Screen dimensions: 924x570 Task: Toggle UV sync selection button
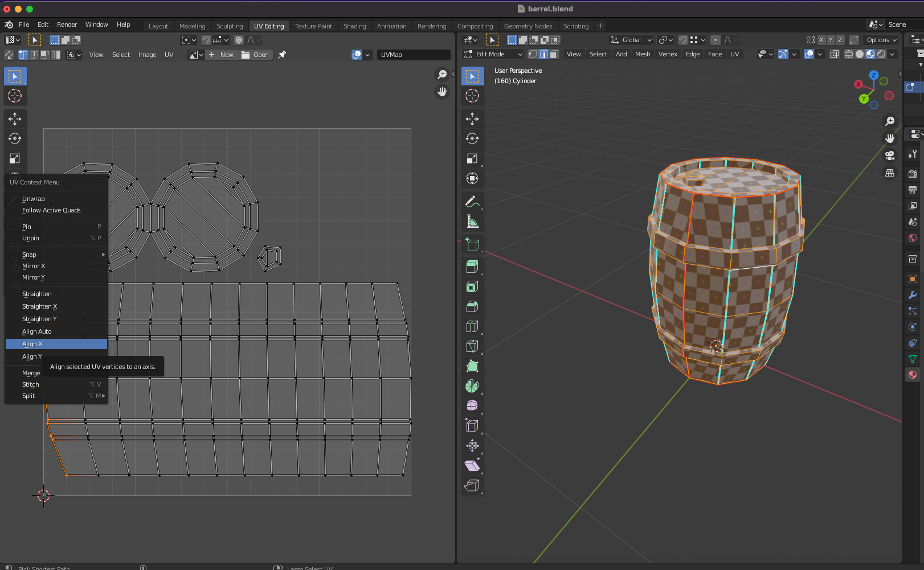pos(9,55)
